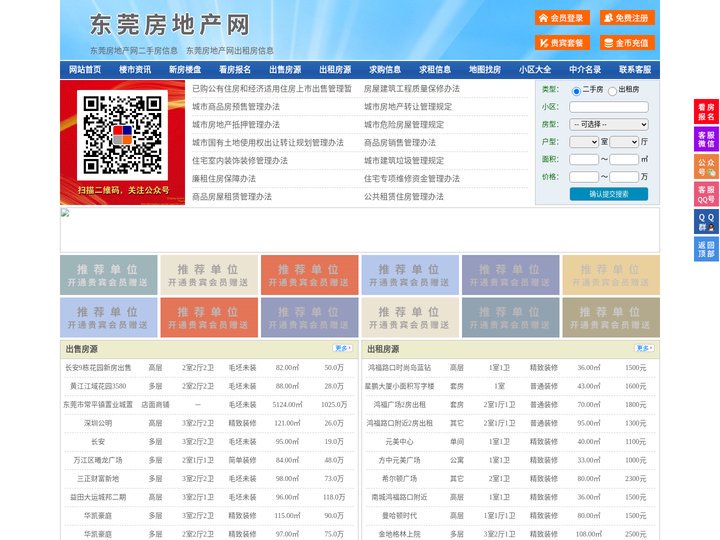Open the 新房楼盘 menu item
Viewport: 720px width, 540px height.
click(185, 70)
